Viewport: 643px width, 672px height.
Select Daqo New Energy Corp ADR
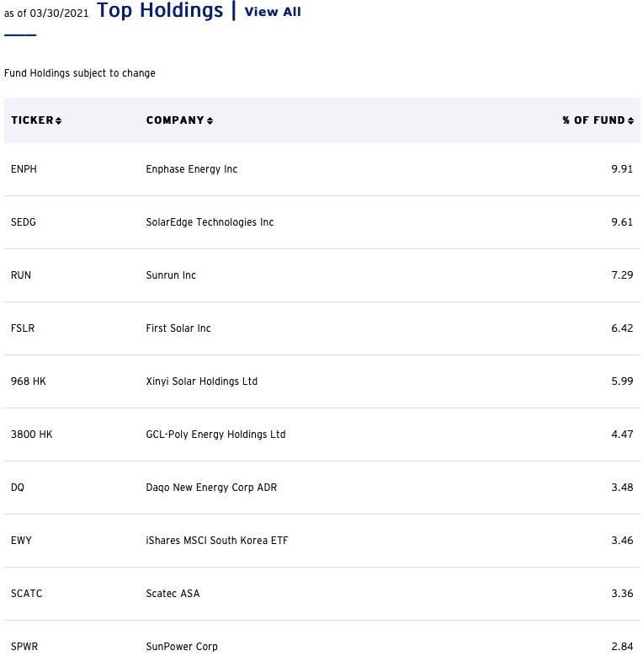tap(211, 488)
